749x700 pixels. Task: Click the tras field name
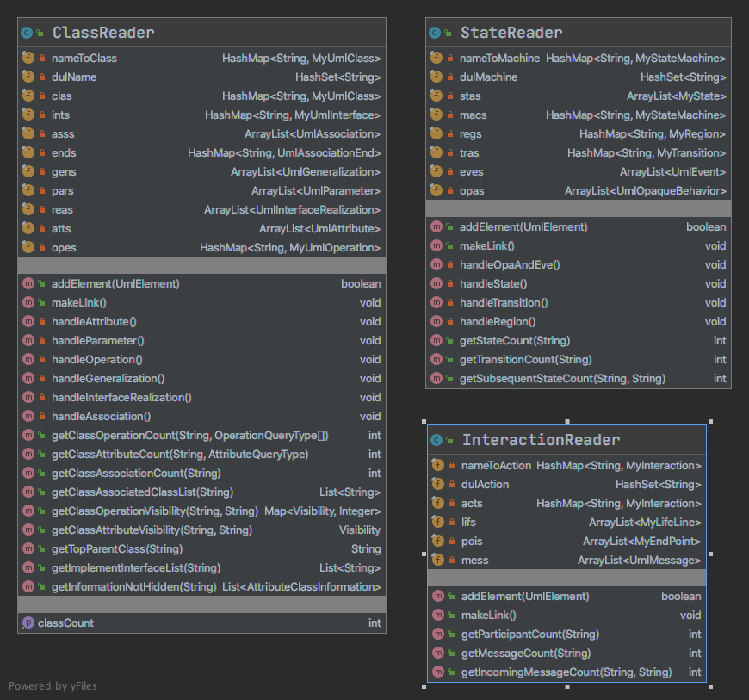point(469,153)
